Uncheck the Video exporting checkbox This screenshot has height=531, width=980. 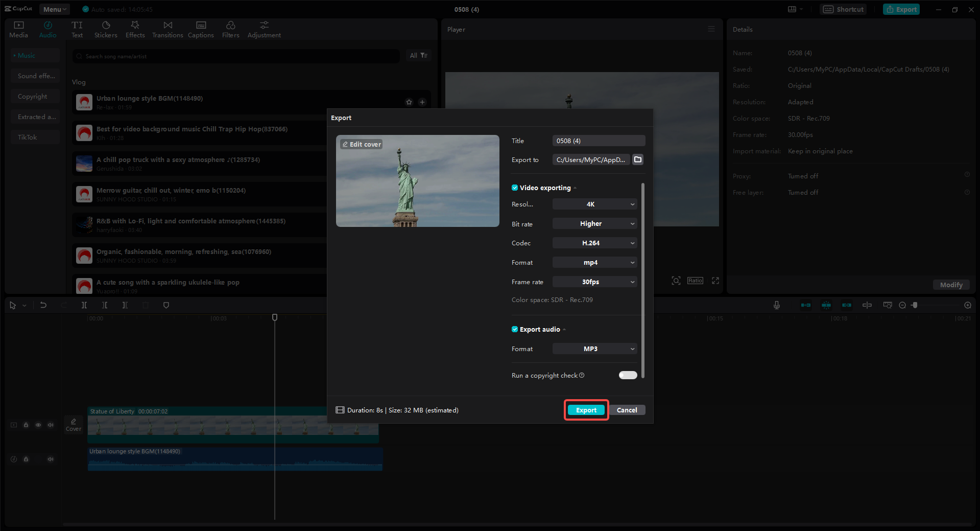tap(514, 188)
